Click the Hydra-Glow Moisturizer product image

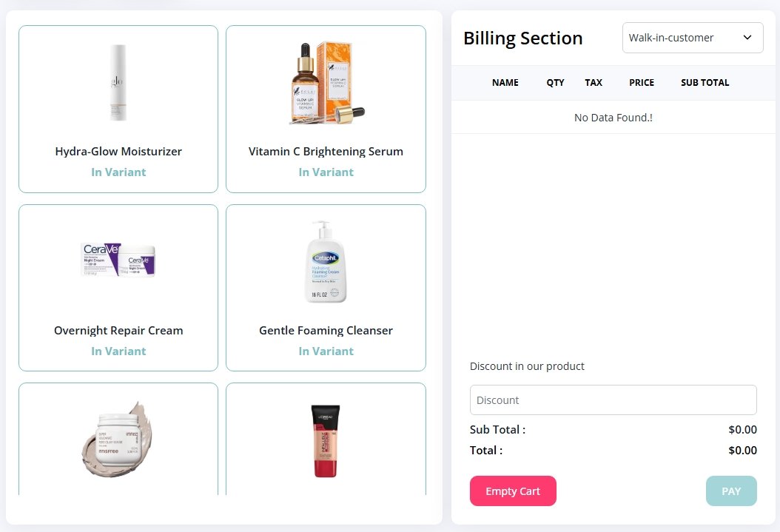[x=118, y=83]
